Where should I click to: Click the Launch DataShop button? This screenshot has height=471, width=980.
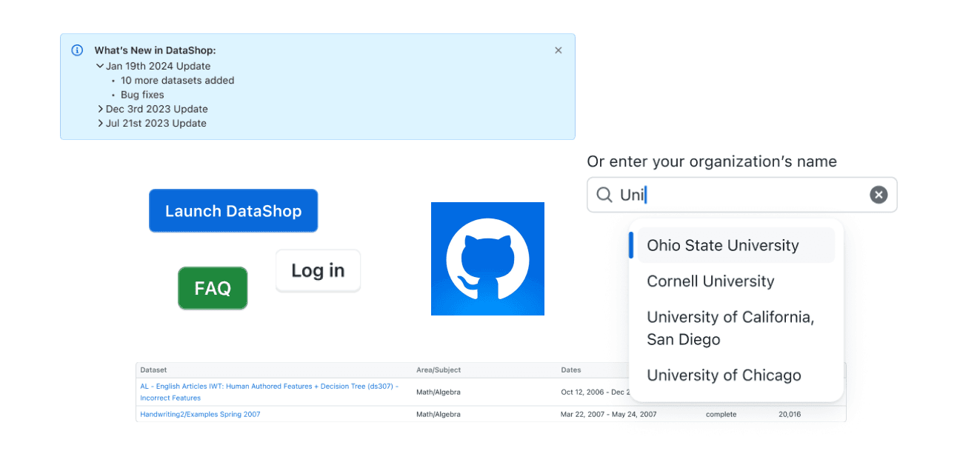[233, 211]
